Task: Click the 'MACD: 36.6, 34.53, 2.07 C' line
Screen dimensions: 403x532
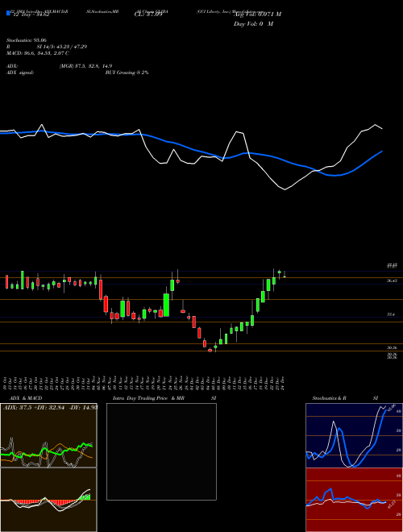Action: click(x=37, y=53)
